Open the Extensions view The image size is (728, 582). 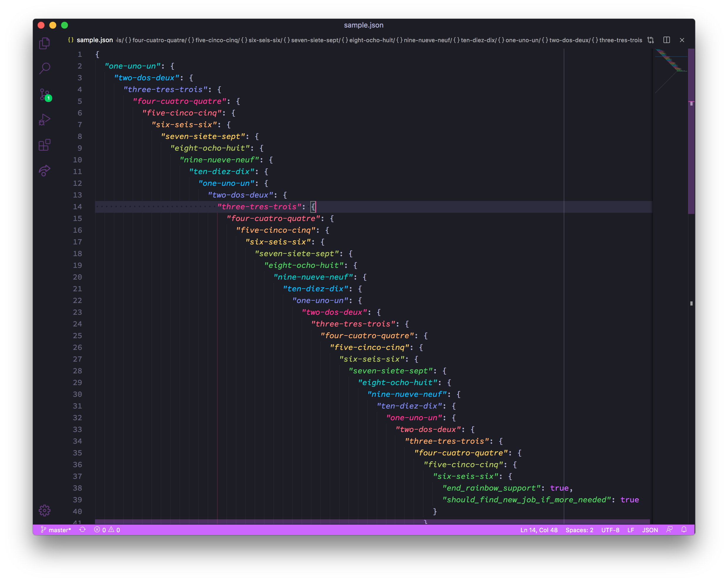coord(44,145)
